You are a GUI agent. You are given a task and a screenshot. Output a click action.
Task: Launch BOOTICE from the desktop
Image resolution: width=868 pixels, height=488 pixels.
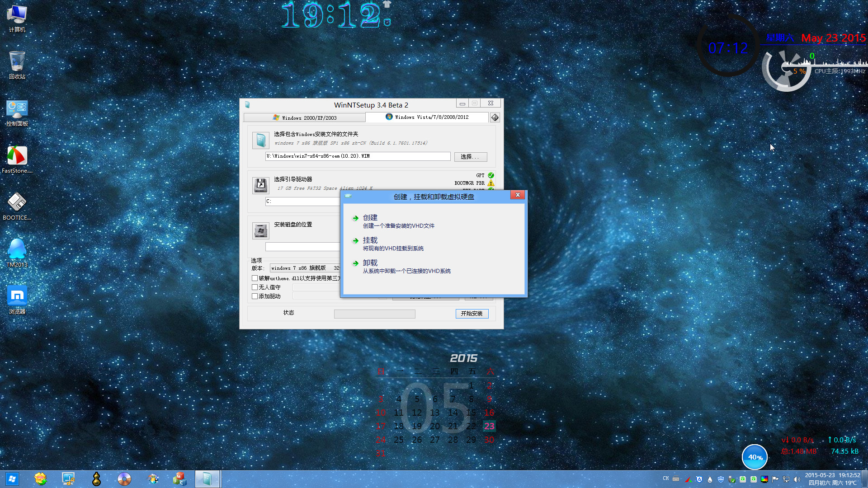[17, 206]
